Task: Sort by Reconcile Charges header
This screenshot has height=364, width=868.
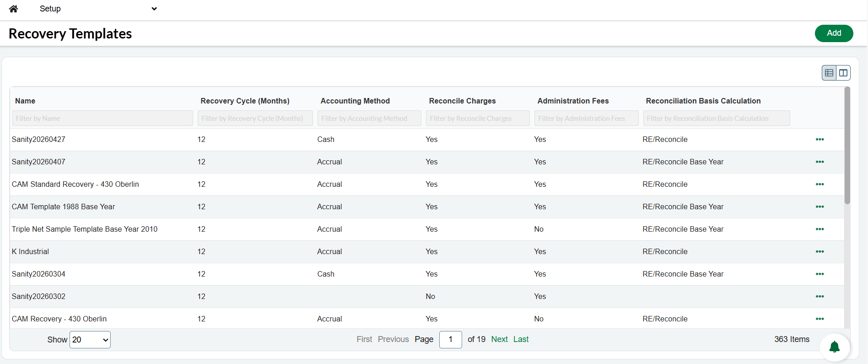Action: pos(462,101)
